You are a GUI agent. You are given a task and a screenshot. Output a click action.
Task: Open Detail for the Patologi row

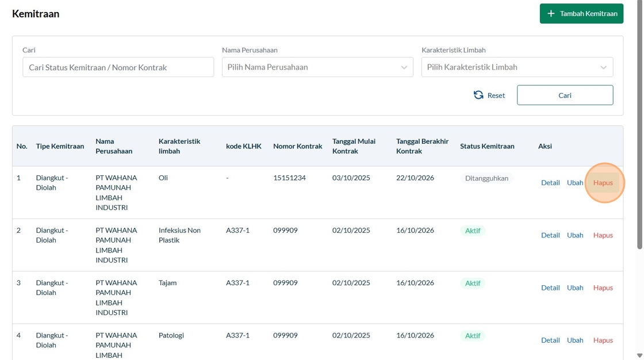(x=550, y=340)
